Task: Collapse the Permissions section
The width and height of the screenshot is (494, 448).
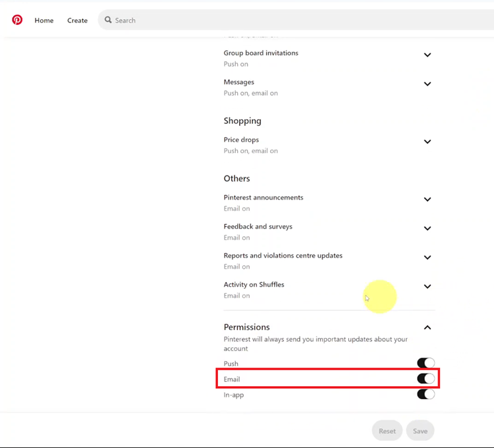Action: coord(427,327)
